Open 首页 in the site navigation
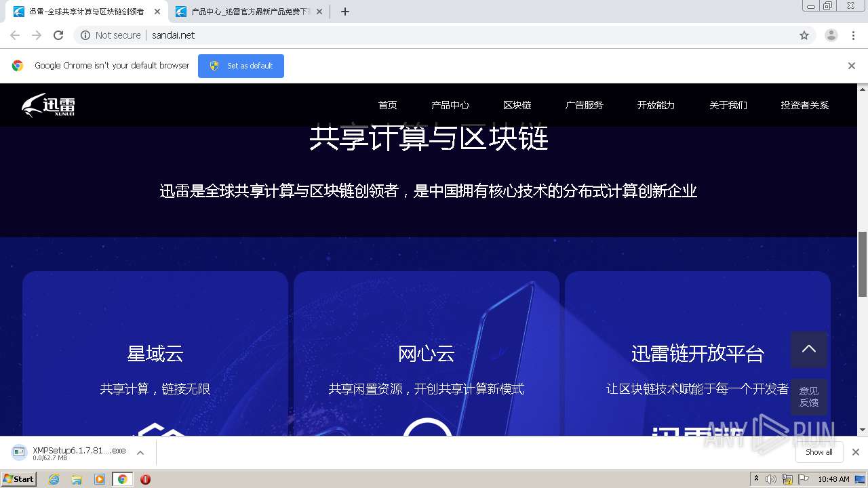 pos(388,105)
